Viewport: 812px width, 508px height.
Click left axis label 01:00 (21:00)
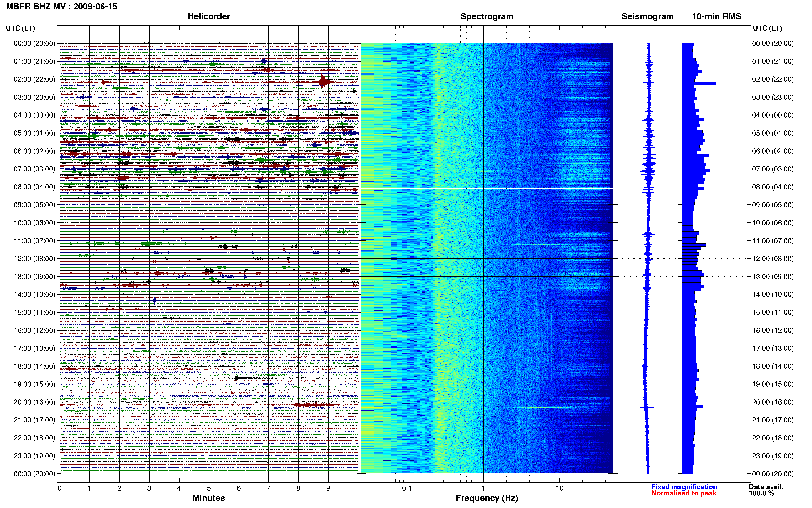tap(34, 62)
